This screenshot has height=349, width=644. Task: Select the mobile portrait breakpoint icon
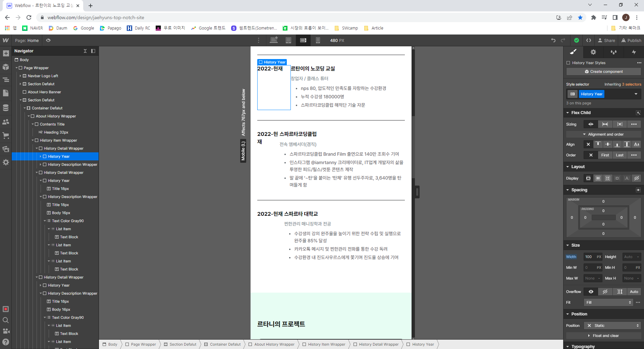318,40
